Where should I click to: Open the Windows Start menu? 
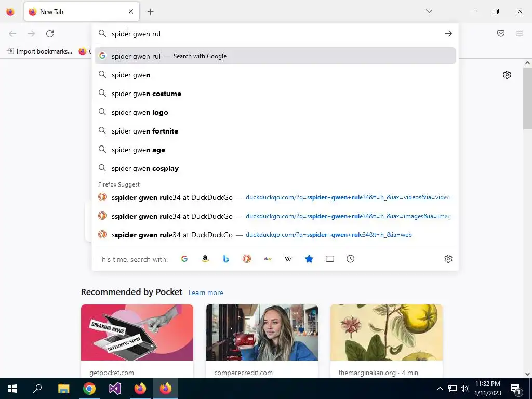(12, 389)
